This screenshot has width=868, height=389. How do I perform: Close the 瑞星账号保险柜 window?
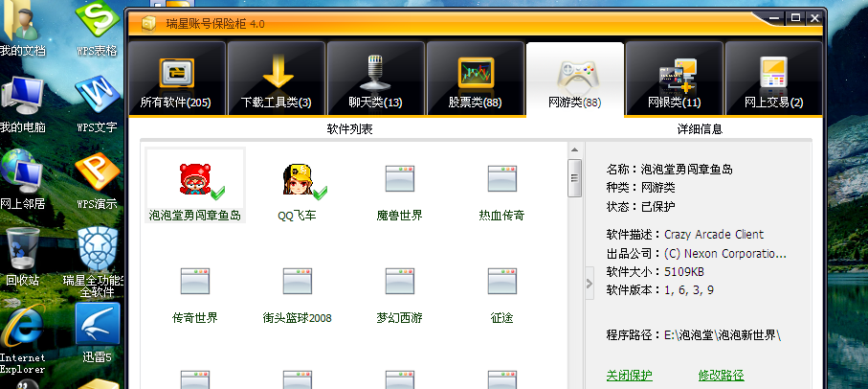click(x=814, y=18)
